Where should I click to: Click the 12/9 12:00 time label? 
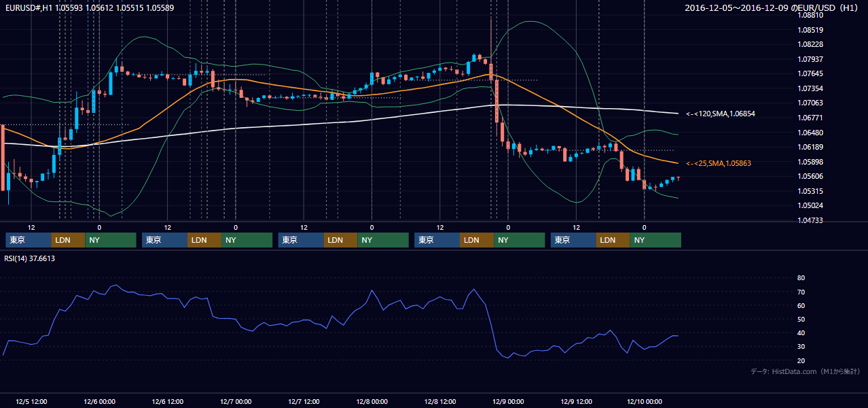576,401
